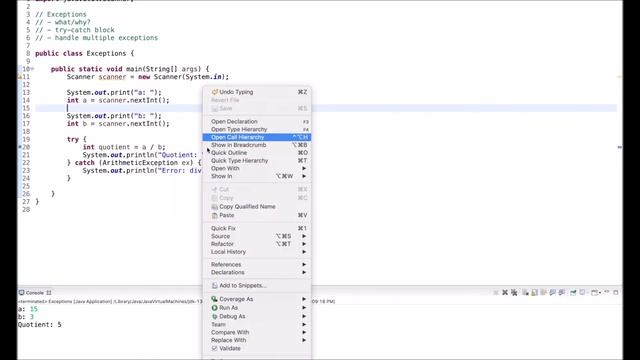Choose Open Type Hierarchy
640x360 pixels.
257,129
